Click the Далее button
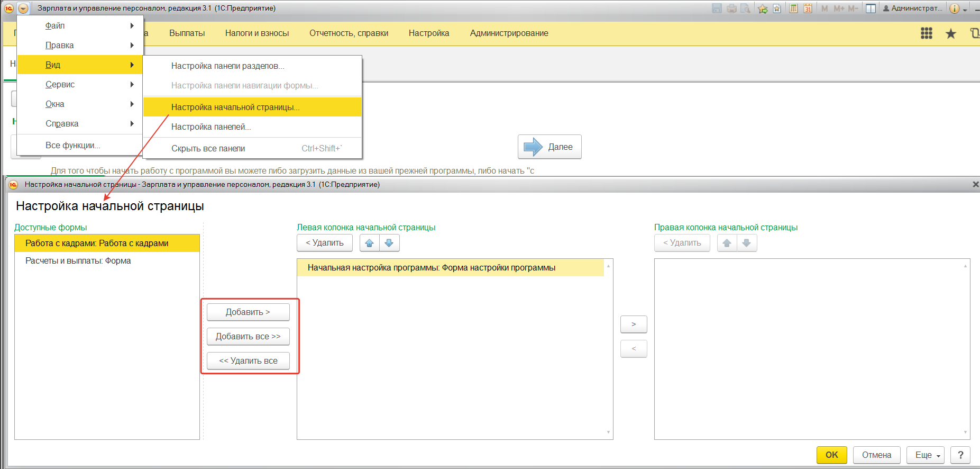980x469 pixels. pos(549,147)
